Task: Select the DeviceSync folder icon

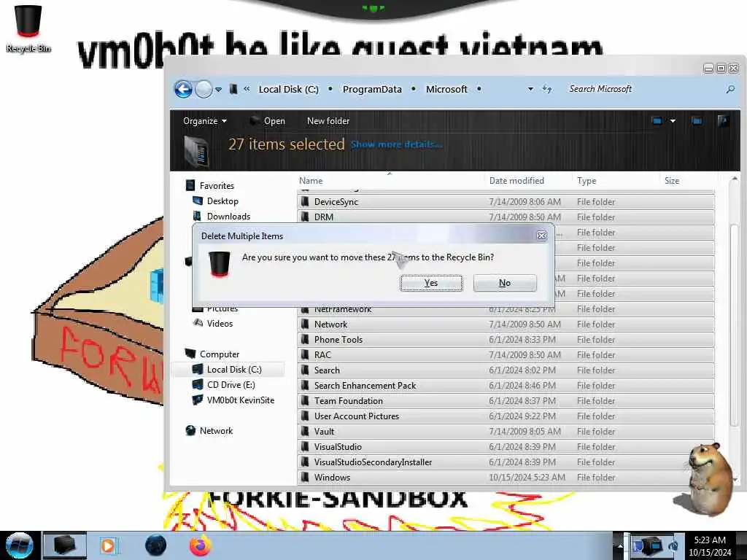Action: [306, 201]
